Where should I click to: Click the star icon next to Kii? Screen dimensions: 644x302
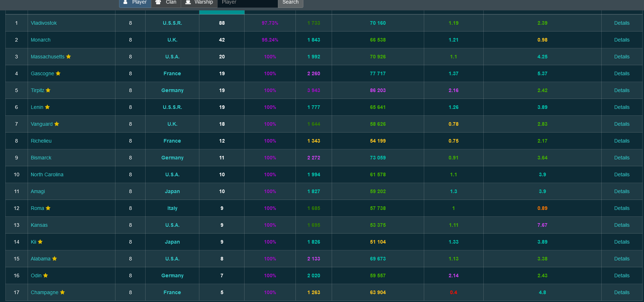tap(40, 242)
